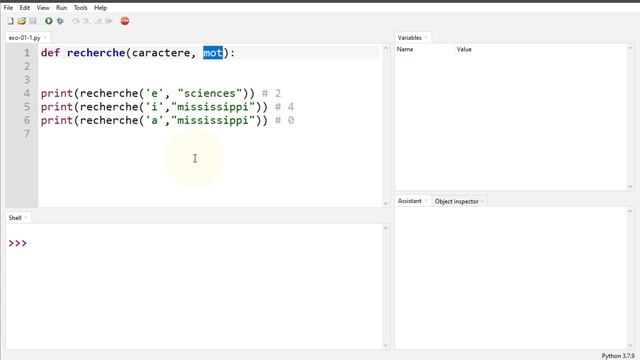The width and height of the screenshot is (640, 360).
Task: Select the Variables panel tab
Action: (409, 38)
